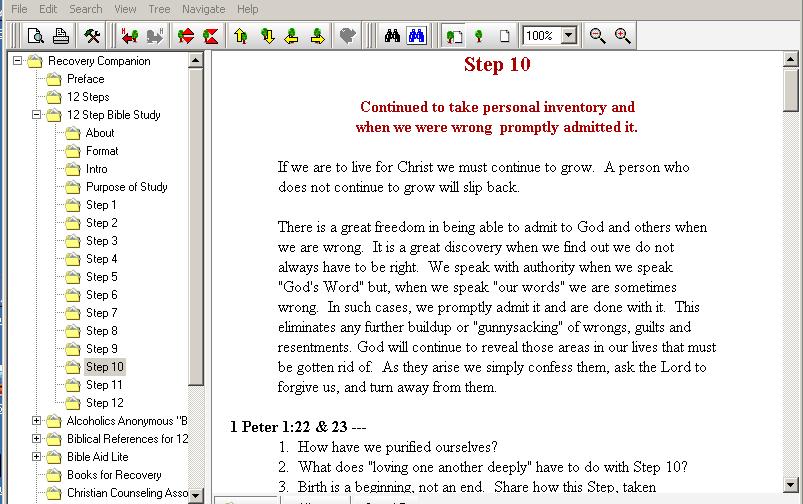Toggle the document-only view button
The height and width of the screenshot is (504, 803).
(x=504, y=36)
